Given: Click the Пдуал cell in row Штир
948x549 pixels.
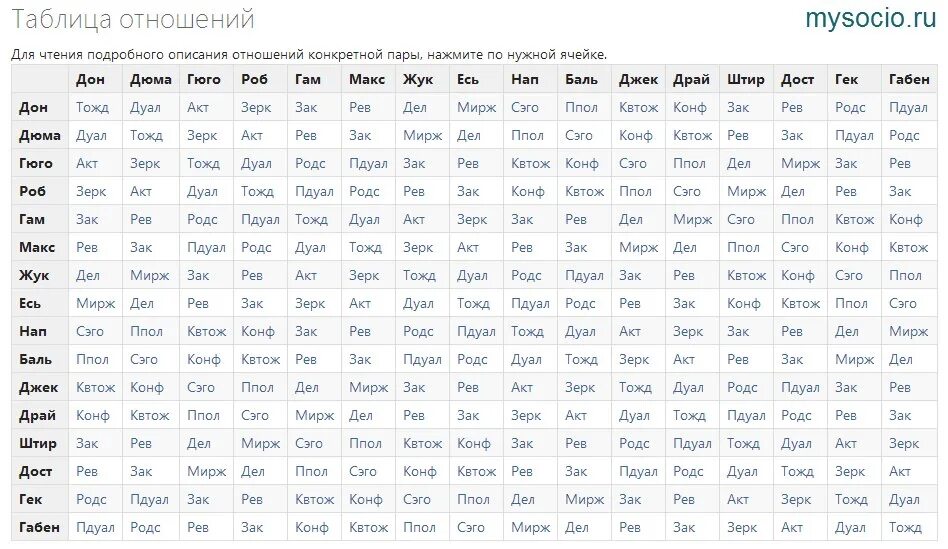Looking at the screenshot, I should [x=692, y=443].
